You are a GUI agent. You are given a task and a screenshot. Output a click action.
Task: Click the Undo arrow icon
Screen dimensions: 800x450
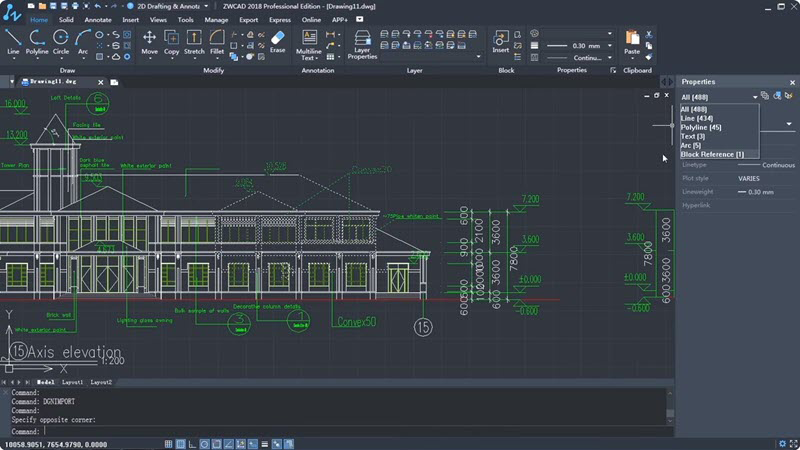[97, 6]
